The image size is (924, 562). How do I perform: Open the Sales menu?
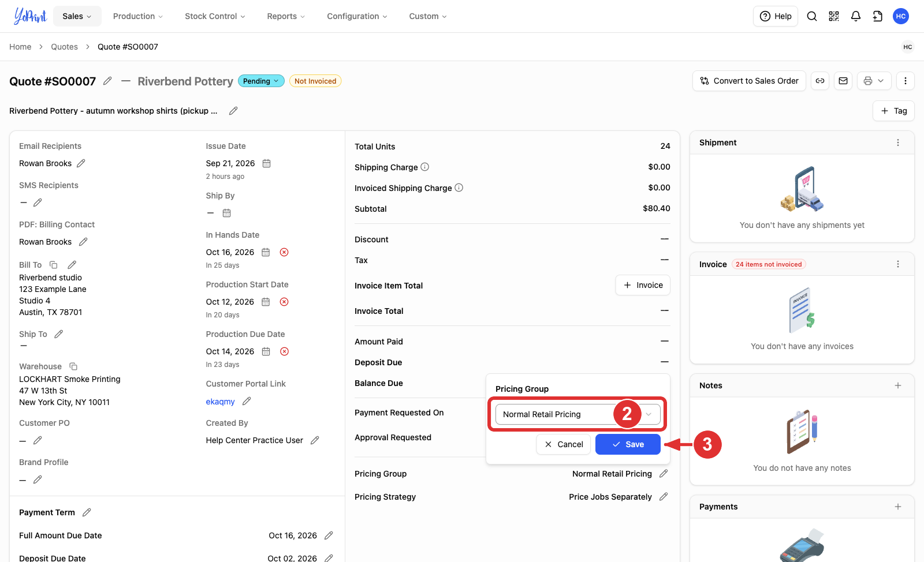click(x=77, y=16)
